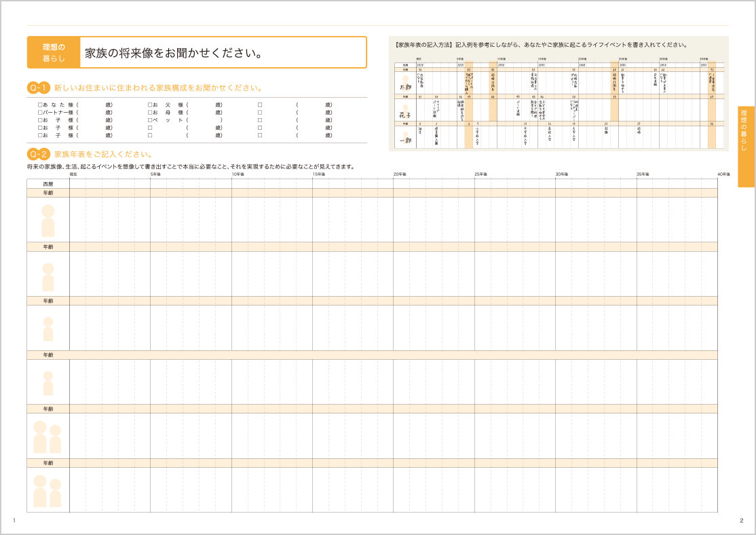Open the vertical 理想の暮らし side tab
Screen dimensions: 756x535
[745, 147]
